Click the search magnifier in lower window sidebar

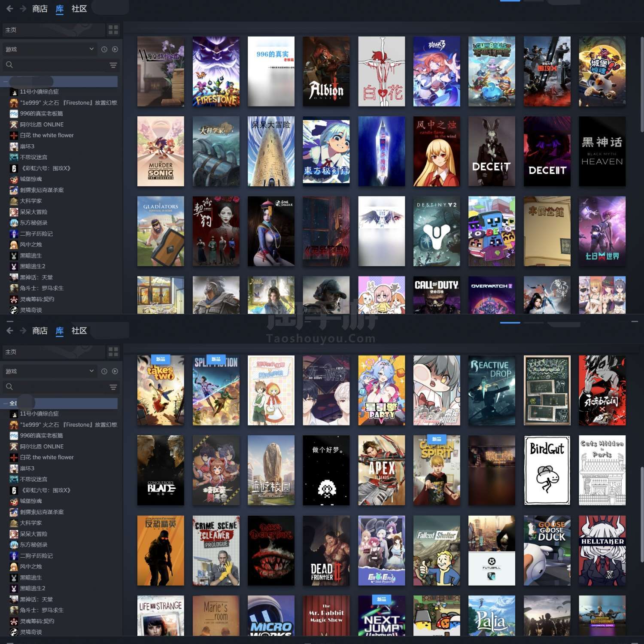pyautogui.click(x=9, y=387)
